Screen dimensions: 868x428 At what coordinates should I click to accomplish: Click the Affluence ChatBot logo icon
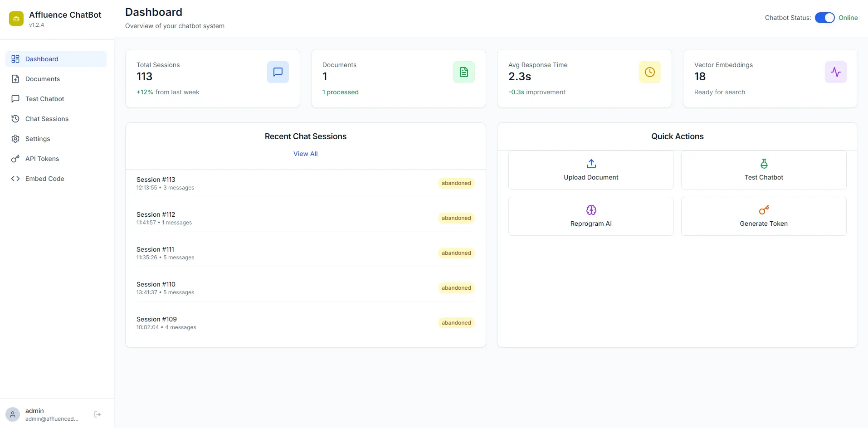click(x=16, y=19)
